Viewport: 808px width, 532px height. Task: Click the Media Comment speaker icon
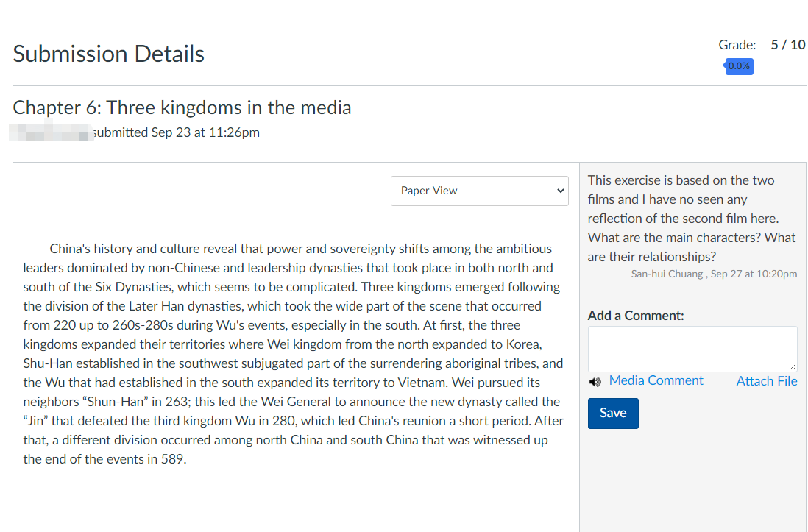[595, 381]
